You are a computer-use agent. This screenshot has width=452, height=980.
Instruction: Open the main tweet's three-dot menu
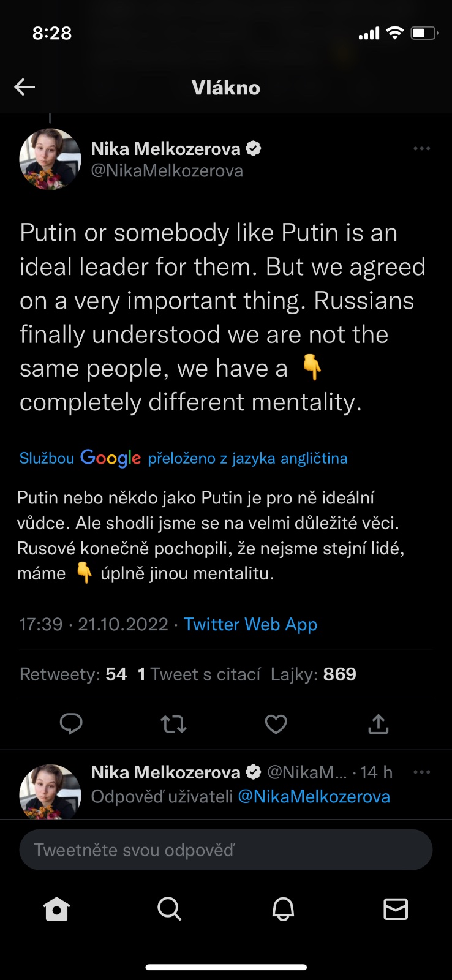click(421, 149)
